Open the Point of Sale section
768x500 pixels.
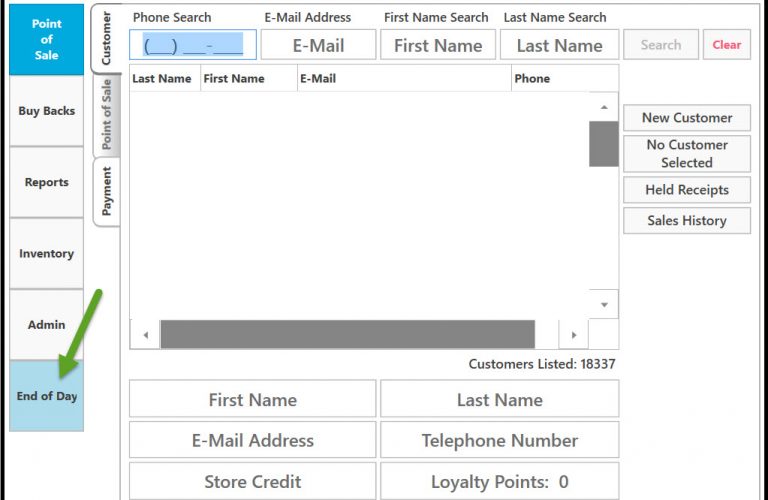(47, 39)
